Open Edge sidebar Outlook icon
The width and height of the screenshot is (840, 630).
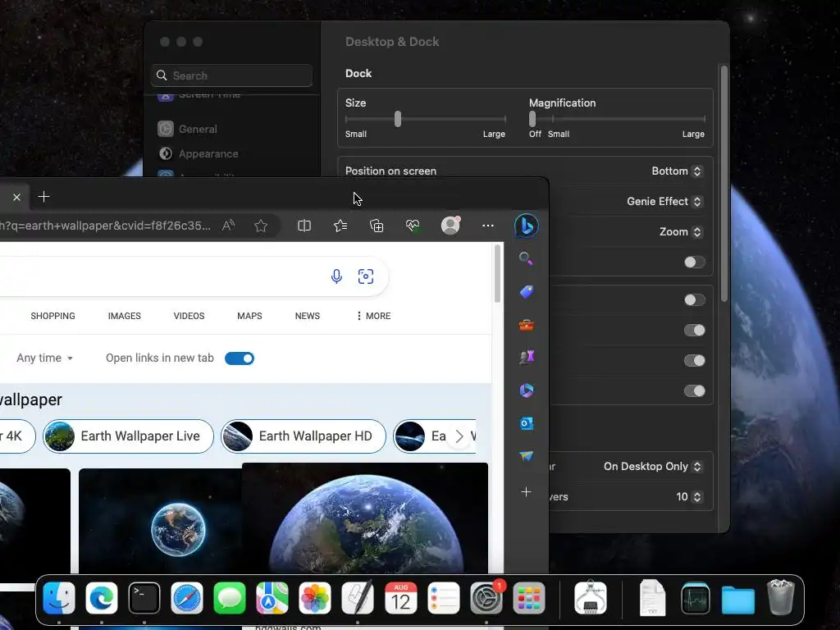pos(526,423)
